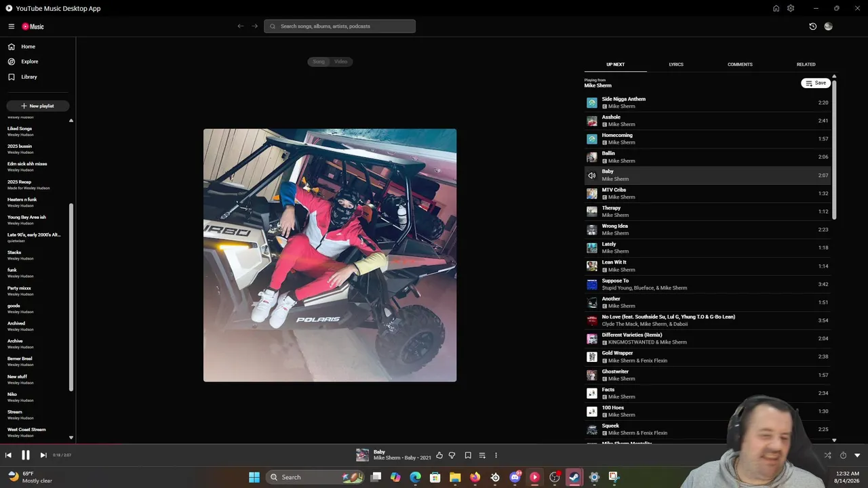
Task: Click the sidebar scroll-up arrow
Action: 71,121
